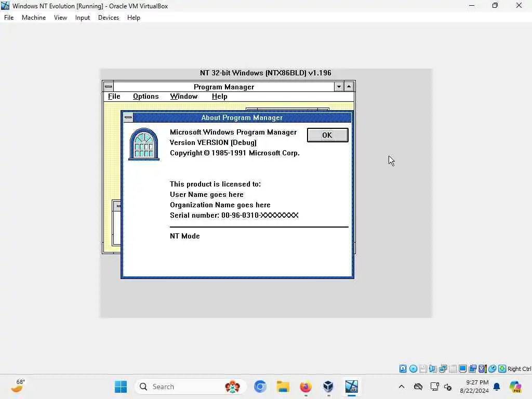Image resolution: width=532 pixels, height=399 pixels.
Task: Click the display monitor indicator icon
Action: click(x=462, y=369)
